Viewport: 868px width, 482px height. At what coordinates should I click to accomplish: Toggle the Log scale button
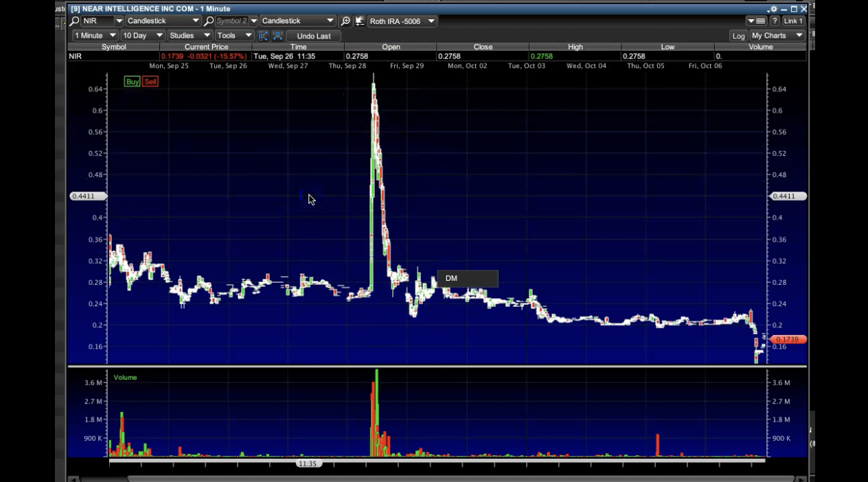(x=738, y=36)
